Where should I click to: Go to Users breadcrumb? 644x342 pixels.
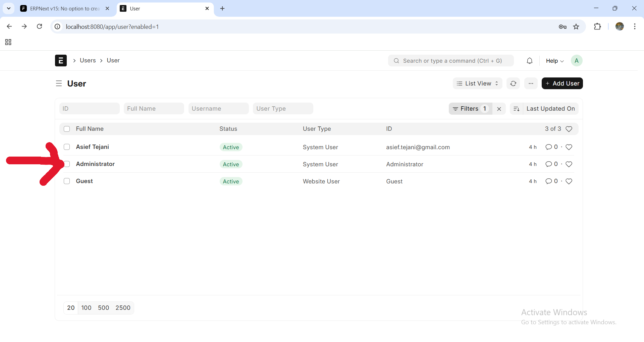pos(88,60)
